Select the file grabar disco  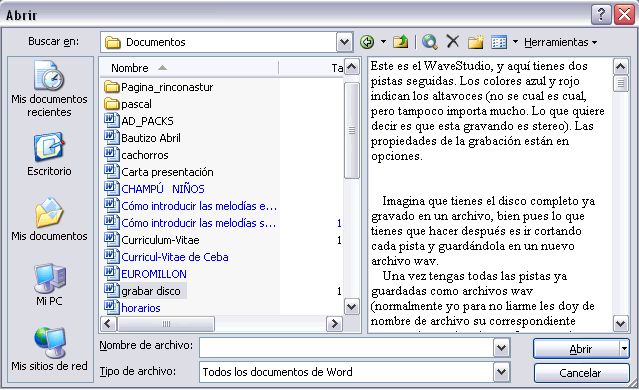tap(151, 291)
